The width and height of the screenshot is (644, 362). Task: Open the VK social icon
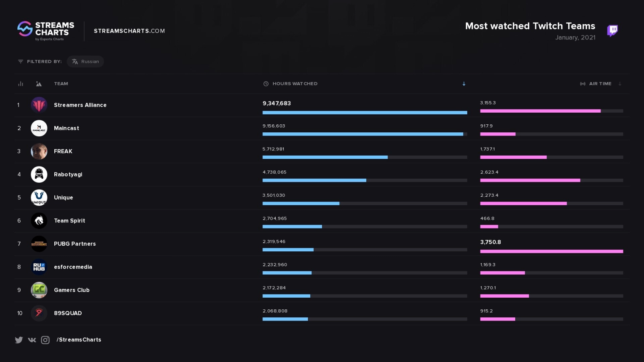tap(32, 340)
